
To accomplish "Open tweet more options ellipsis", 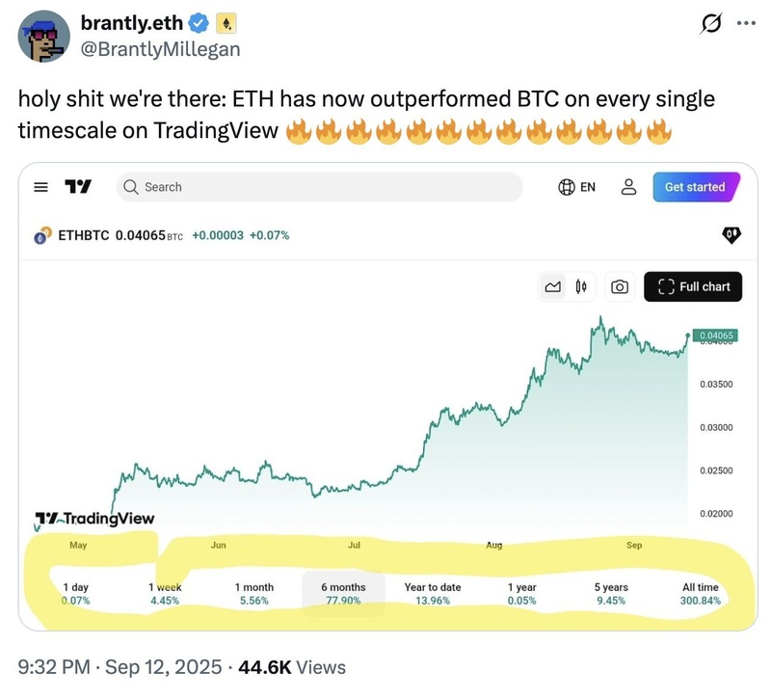I will click(x=746, y=23).
